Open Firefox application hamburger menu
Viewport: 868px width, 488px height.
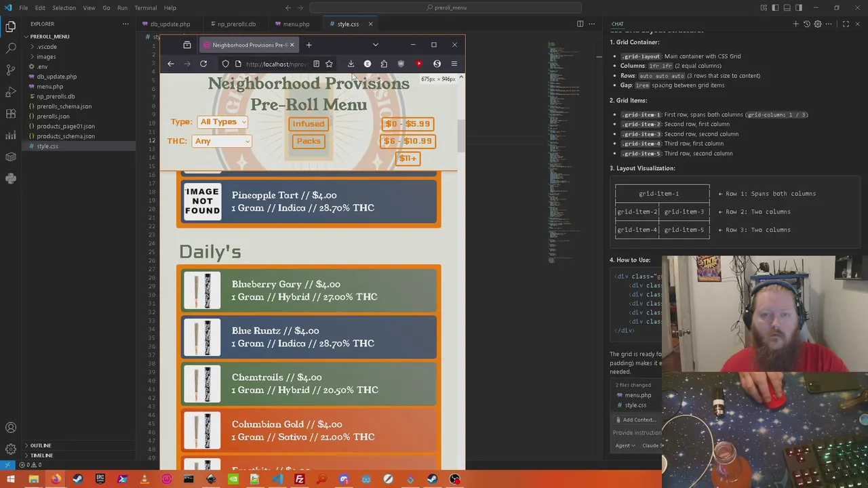click(x=454, y=64)
